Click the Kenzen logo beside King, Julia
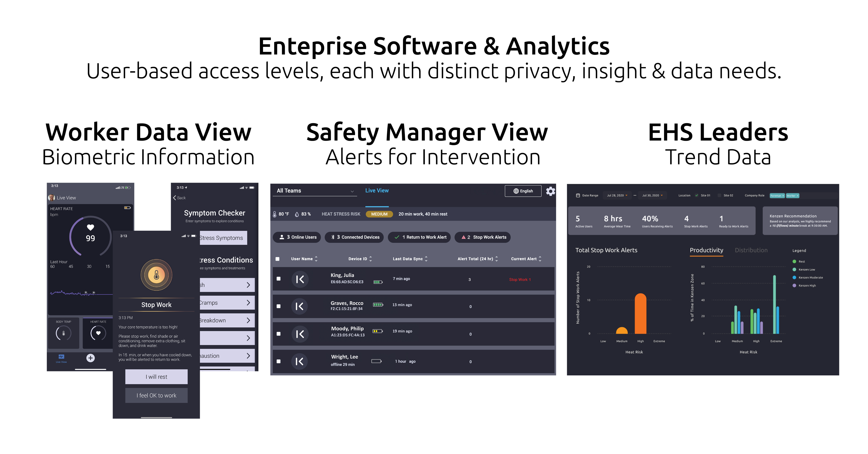Image resolution: width=868 pixels, height=454 pixels. click(x=299, y=279)
